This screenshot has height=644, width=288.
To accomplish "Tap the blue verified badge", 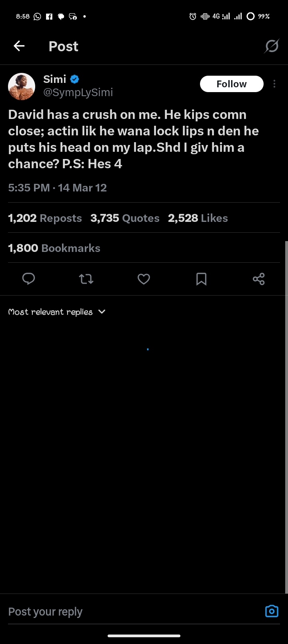I will point(74,79).
